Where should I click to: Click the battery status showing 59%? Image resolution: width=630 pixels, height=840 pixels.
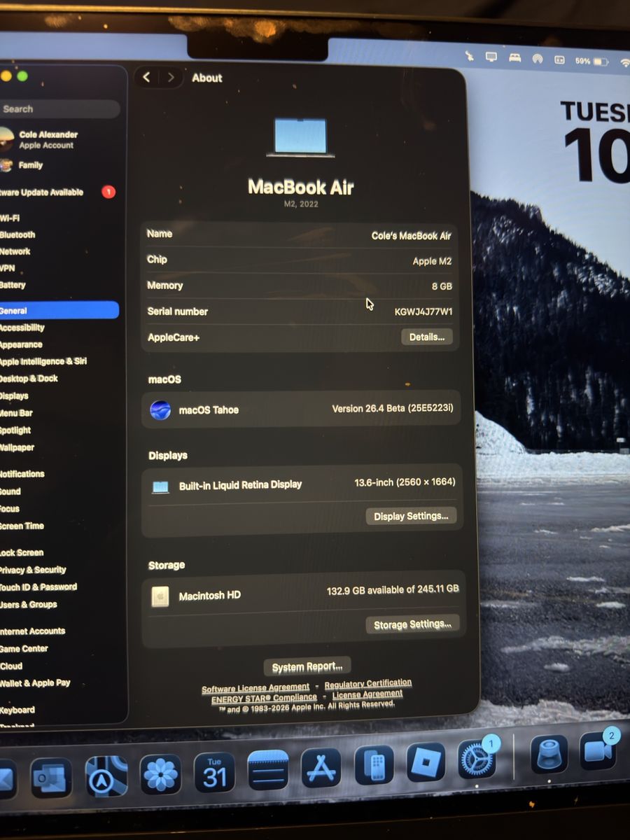tap(592, 62)
